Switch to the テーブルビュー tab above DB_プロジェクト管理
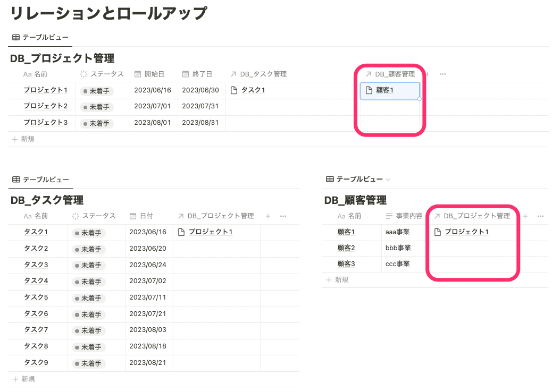Viewport: 552px width, 392px height. (x=41, y=37)
